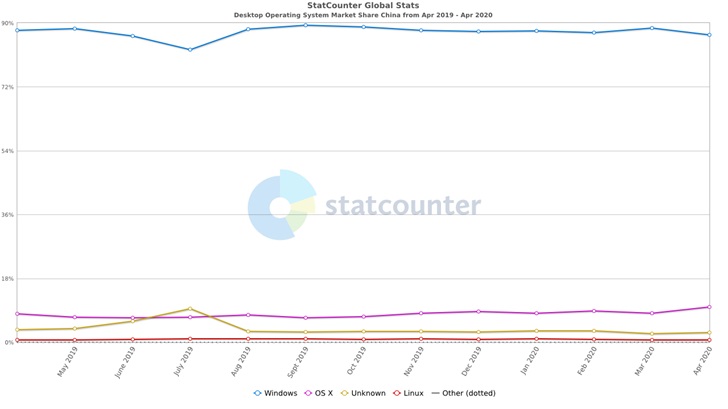Click the Windows data point at Mar 2020
The height and width of the screenshot is (409, 728).
[652, 28]
